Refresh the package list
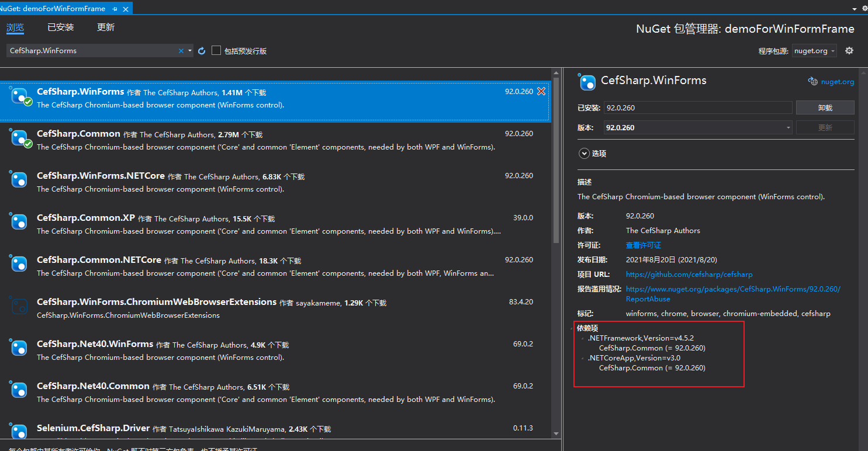Image resolution: width=868 pixels, height=451 pixels. click(x=202, y=51)
